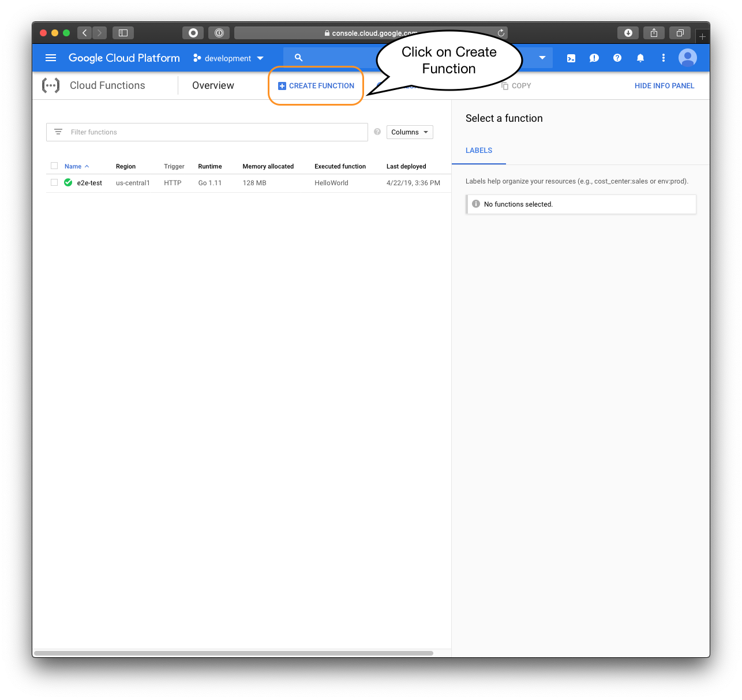This screenshot has height=700, width=742.
Task: Click the search magnifier icon
Action: pyautogui.click(x=298, y=58)
